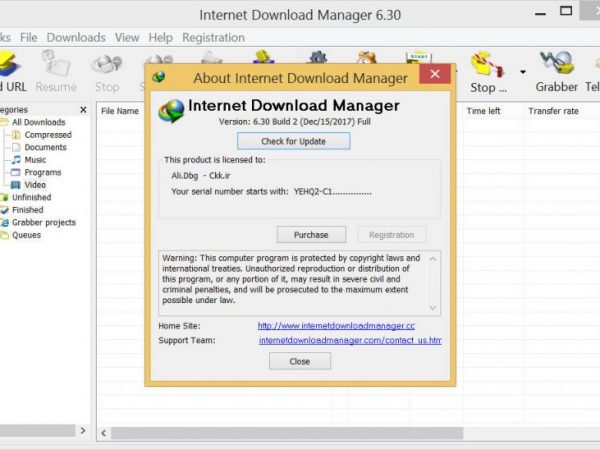Open the Grabber projects item
The width and height of the screenshot is (600, 450).
[43, 223]
